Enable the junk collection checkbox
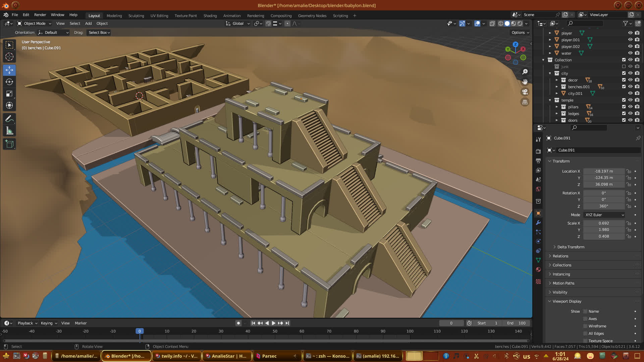Screen dimensions: 644x362 624,66
